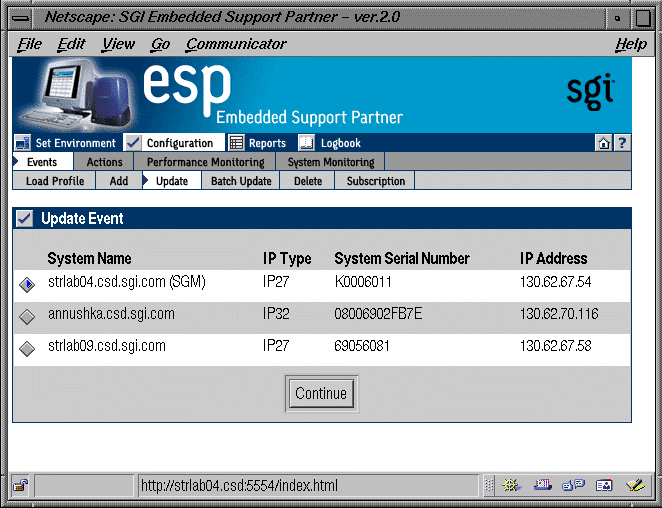
Task: Open Composer icon in component bar
Action: tap(635, 485)
